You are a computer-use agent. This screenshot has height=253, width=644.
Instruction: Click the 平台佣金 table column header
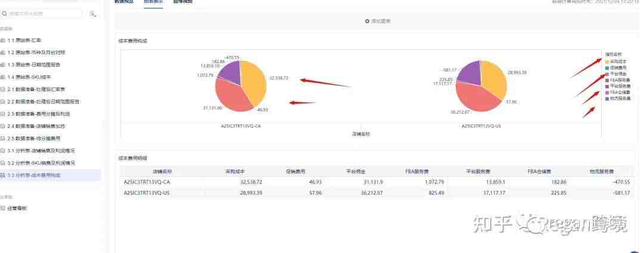tap(355, 172)
